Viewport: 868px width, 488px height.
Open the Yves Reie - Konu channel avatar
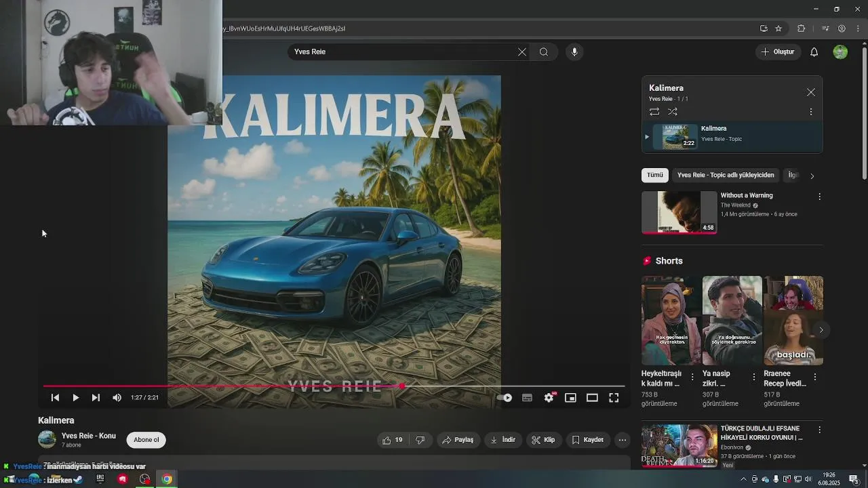(47, 439)
